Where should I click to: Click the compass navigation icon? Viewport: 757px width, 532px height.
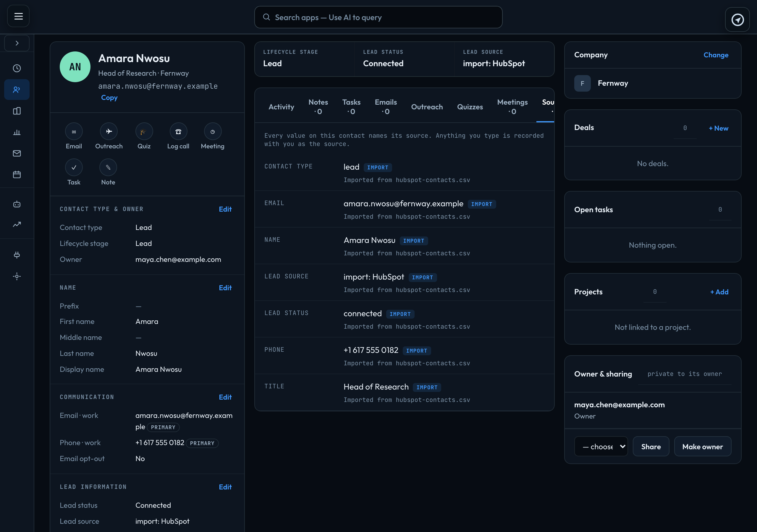[737, 20]
